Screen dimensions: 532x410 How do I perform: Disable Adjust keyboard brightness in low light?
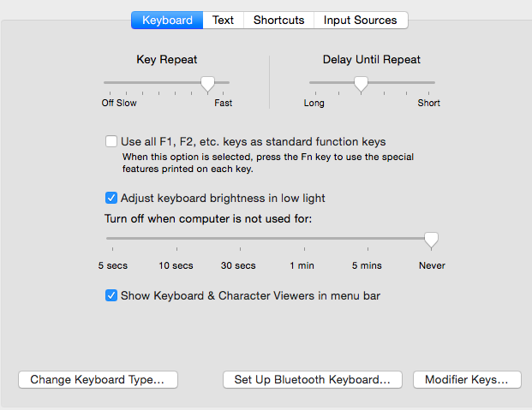(x=111, y=199)
